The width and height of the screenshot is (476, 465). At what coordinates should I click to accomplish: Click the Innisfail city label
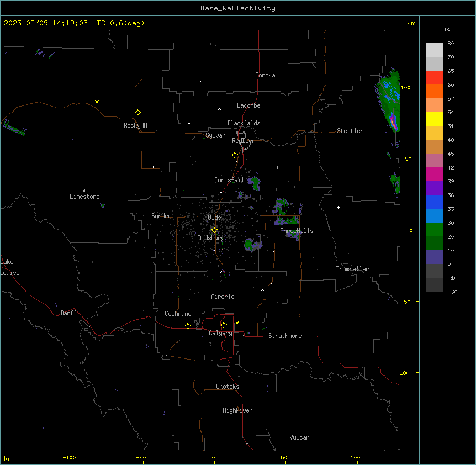(229, 180)
